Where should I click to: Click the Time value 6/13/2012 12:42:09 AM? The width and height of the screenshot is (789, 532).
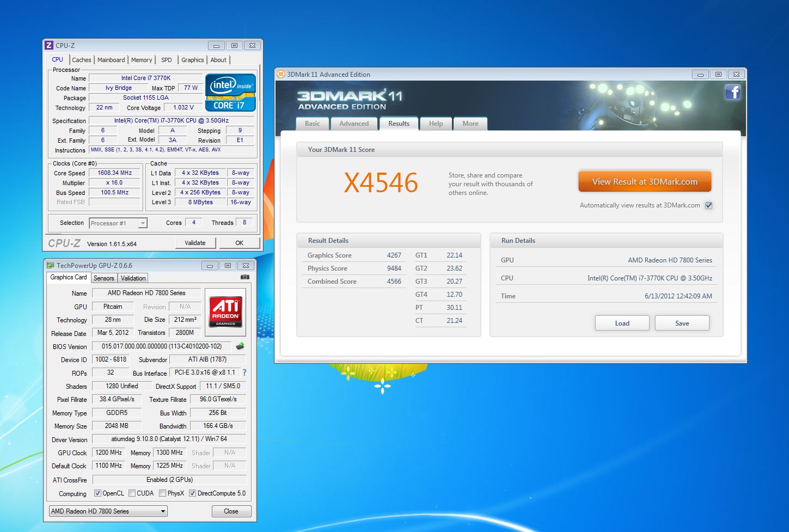tap(678, 296)
